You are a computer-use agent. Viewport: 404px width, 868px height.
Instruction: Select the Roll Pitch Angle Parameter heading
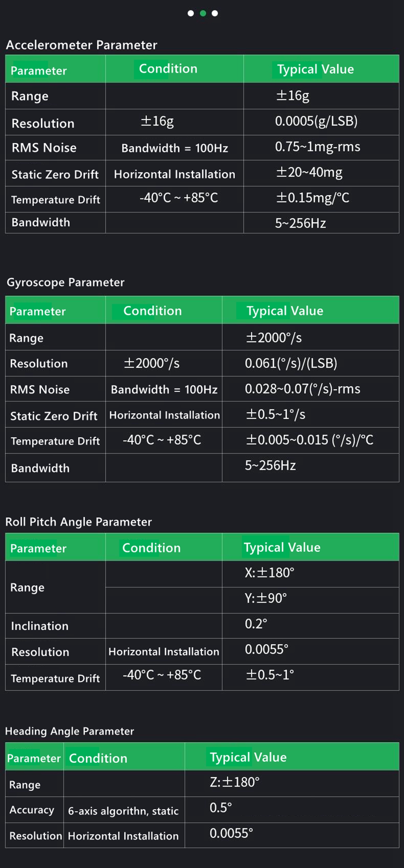[x=78, y=522]
